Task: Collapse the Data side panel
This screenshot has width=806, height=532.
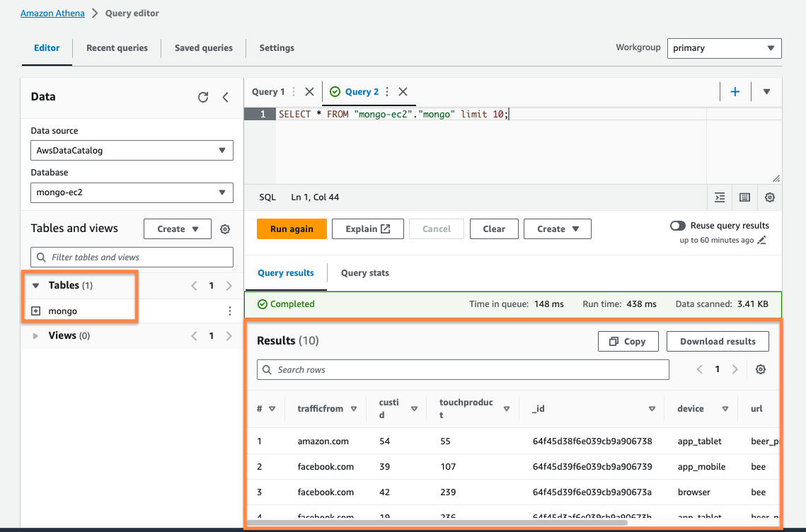Action: coord(226,98)
